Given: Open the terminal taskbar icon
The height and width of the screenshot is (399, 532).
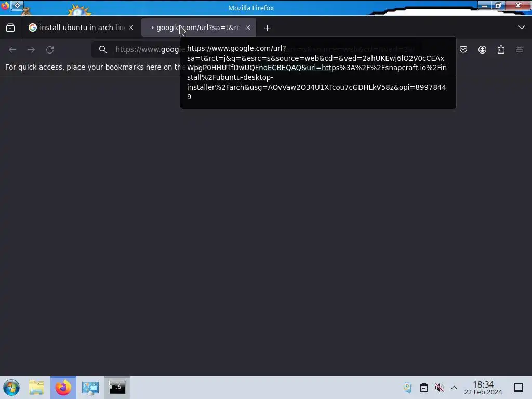Looking at the screenshot, I should (x=117, y=388).
